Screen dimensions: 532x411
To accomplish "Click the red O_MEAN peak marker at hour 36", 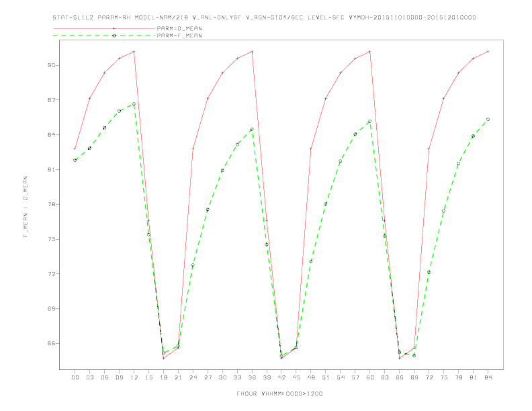I will [x=252, y=52].
